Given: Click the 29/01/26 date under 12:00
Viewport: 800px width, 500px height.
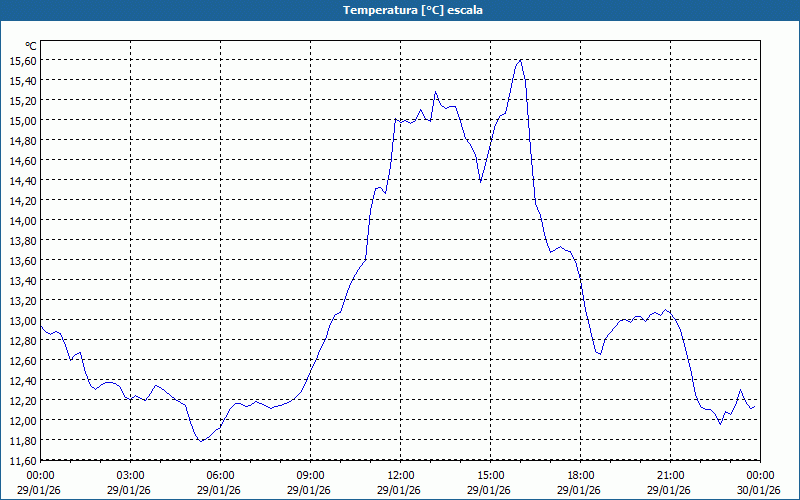Looking at the screenshot, I should point(398,490).
